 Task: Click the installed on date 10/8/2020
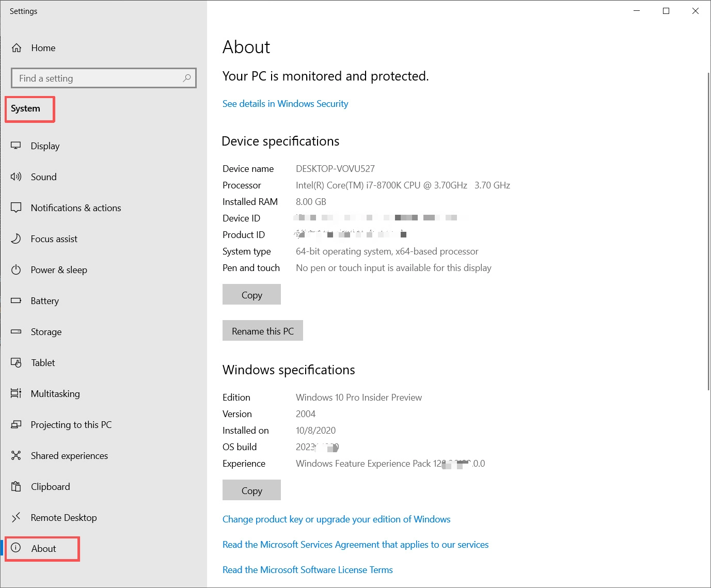click(x=315, y=431)
